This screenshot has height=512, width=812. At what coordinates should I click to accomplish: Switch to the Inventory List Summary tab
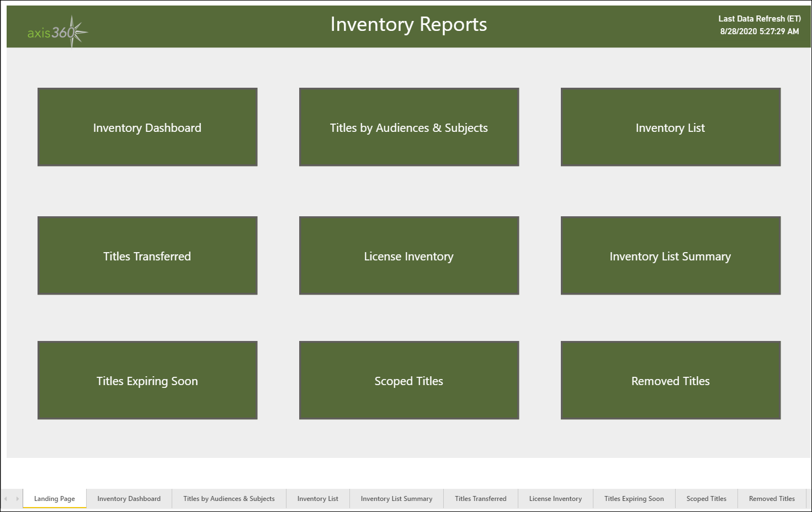click(396, 498)
